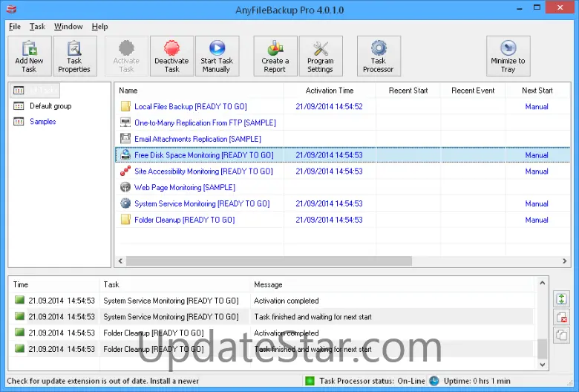Select System Service Monitoring task in list
This screenshot has height=392, width=579.
[x=202, y=203]
